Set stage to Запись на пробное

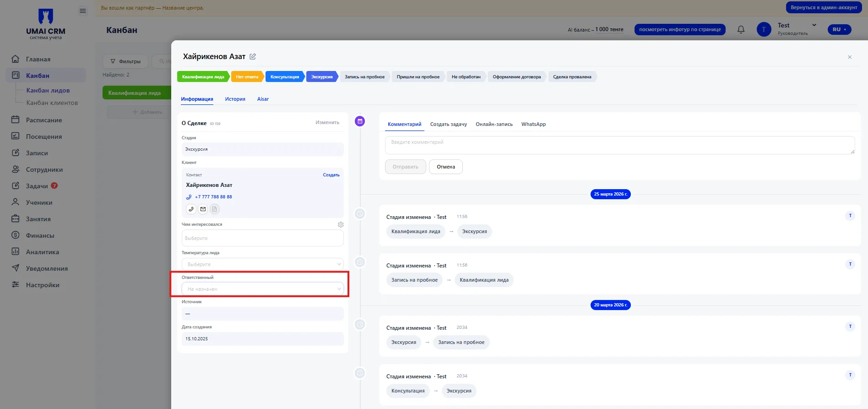(364, 76)
